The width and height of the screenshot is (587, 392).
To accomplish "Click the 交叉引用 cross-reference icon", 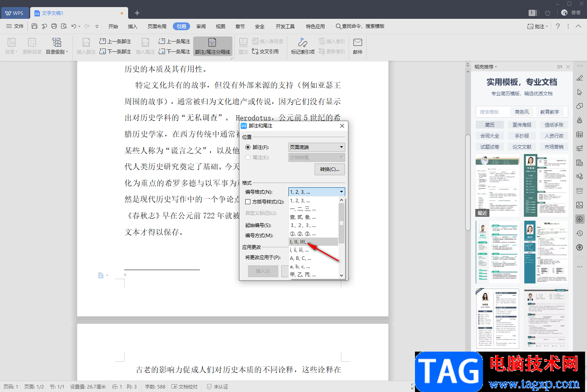I will [255, 51].
